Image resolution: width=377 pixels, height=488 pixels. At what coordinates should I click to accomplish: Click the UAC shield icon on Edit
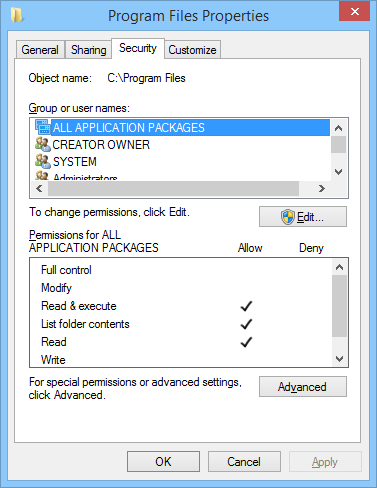(287, 217)
